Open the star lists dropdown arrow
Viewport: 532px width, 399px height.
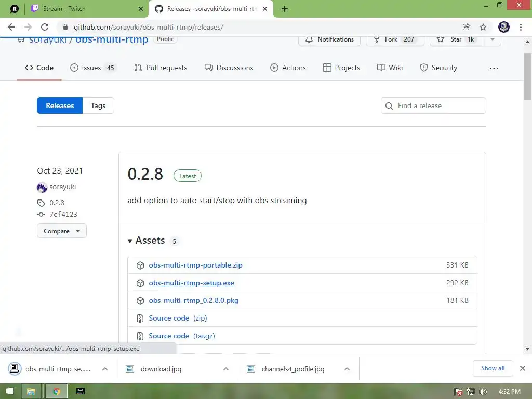pyautogui.click(x=493, y=39)
